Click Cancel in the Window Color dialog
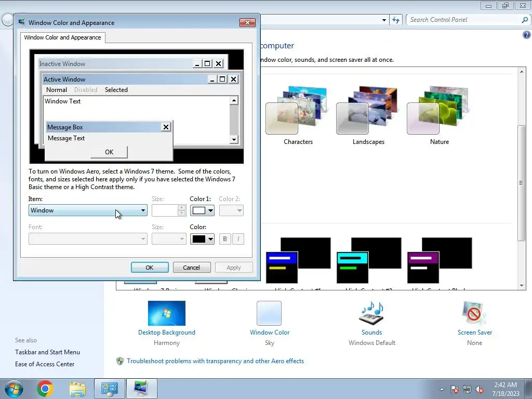 [192, 268]
